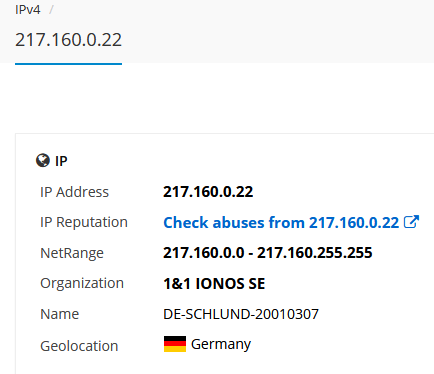Click the name DE-SCHLUND-20010307

241,314
